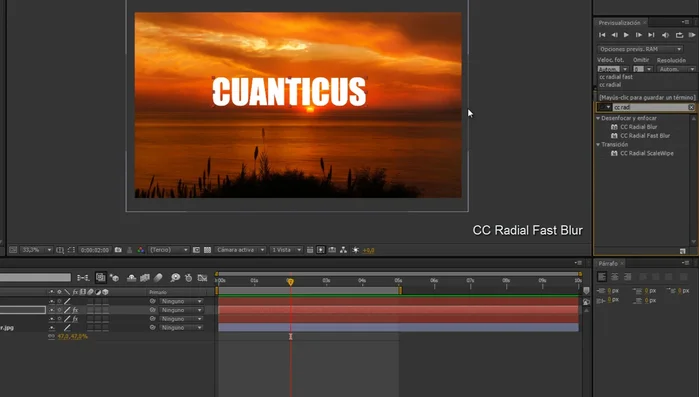
Task: Start RAM preview with rightmost playback icon
Action: [691, 35]
